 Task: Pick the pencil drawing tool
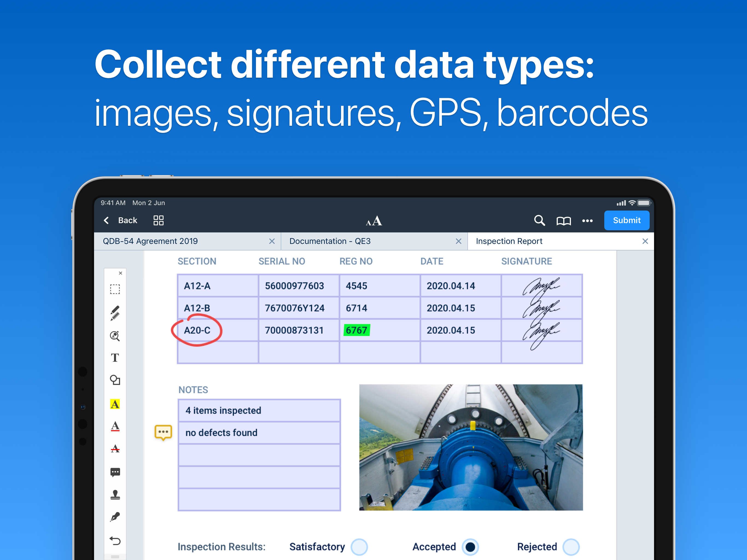(115, 313)
